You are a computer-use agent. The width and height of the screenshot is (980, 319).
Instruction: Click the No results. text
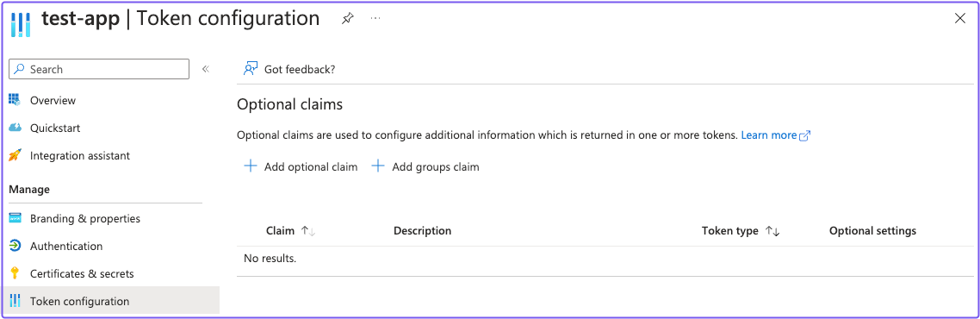[270, 259]
